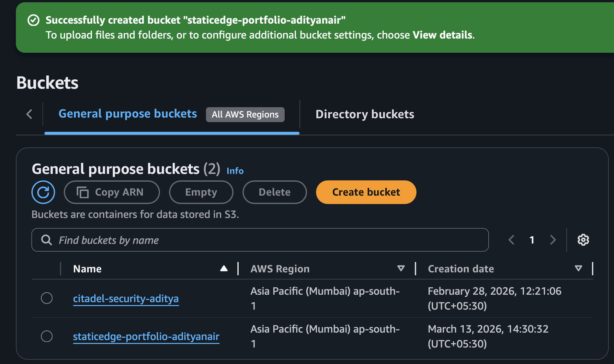
Task: Open table preferences gear icon
Action: point(583,240)
